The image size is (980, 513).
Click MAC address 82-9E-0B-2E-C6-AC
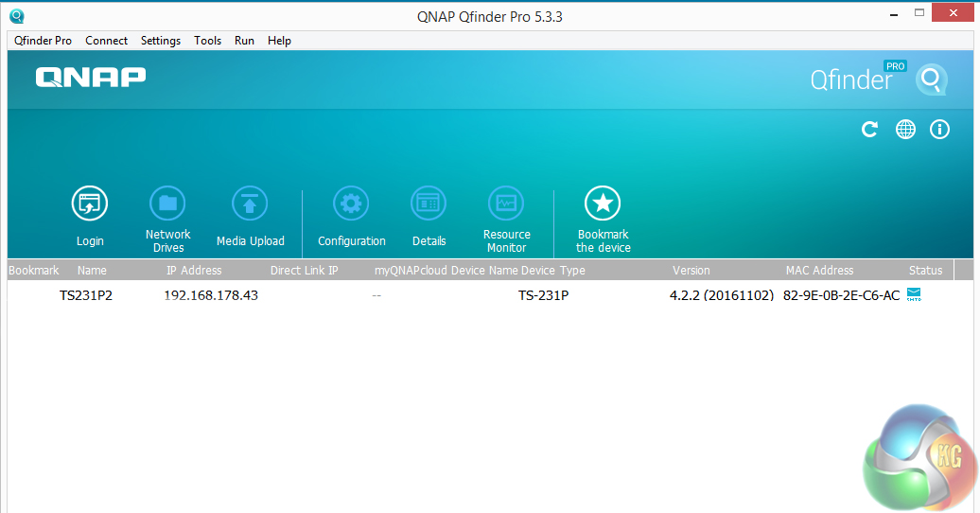[841, 295]
